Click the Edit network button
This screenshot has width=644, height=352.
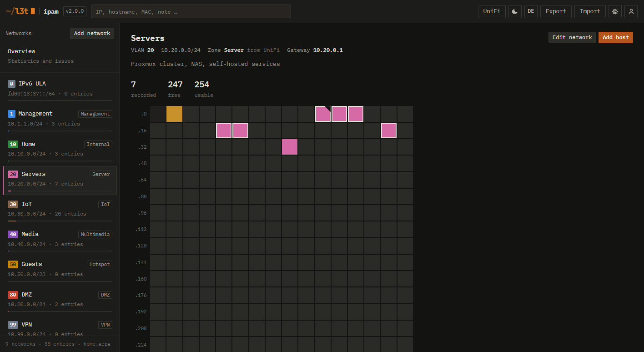[x=572, y=37]
